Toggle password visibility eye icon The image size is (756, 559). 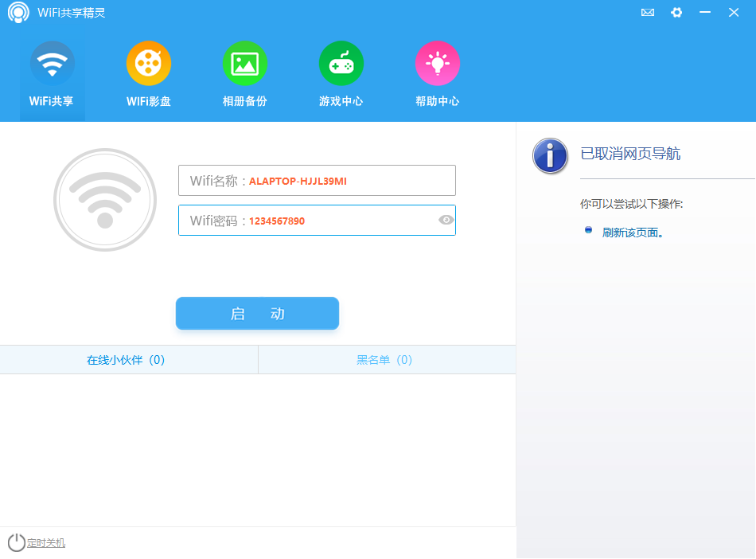tap(446, 221)
